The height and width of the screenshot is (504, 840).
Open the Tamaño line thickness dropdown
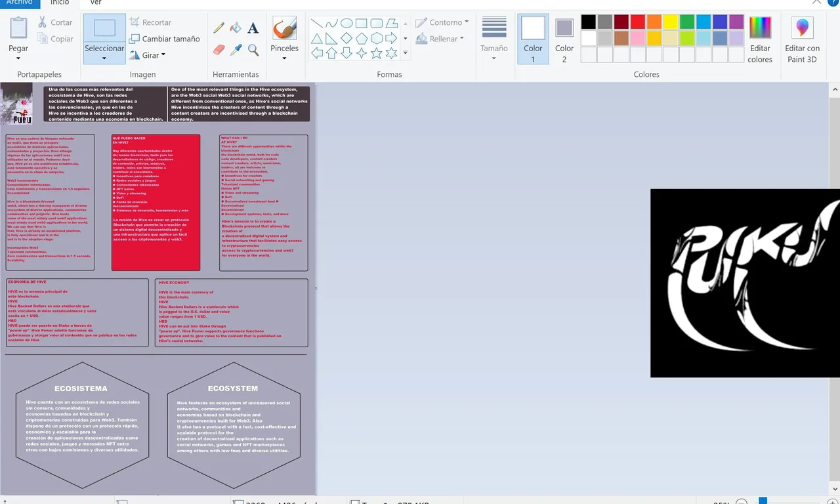(494, 39)
